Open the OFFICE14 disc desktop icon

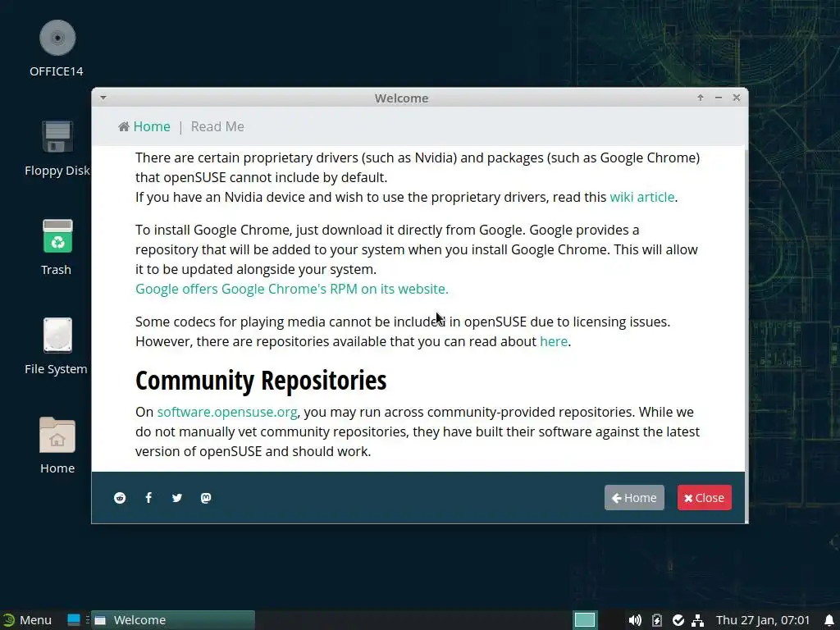[x=57, y=38]
